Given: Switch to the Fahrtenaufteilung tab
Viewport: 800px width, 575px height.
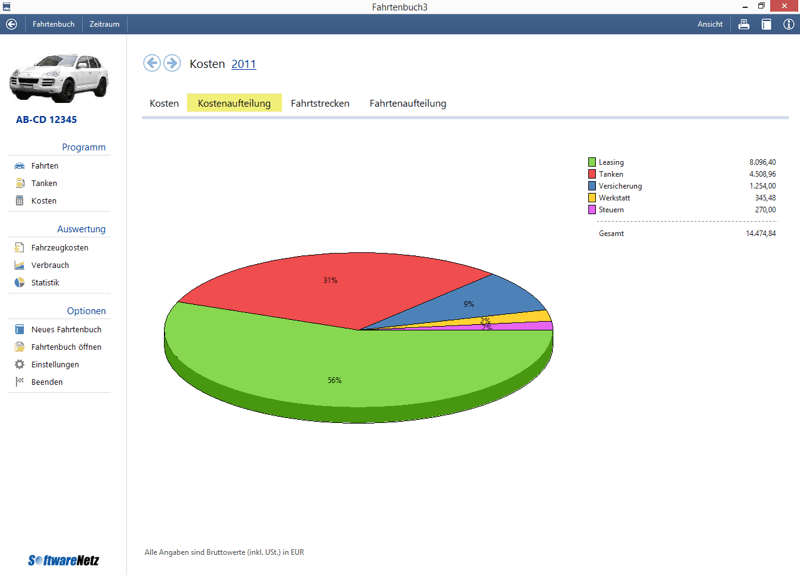Looking at the screenshot, I should coord(407,103).
